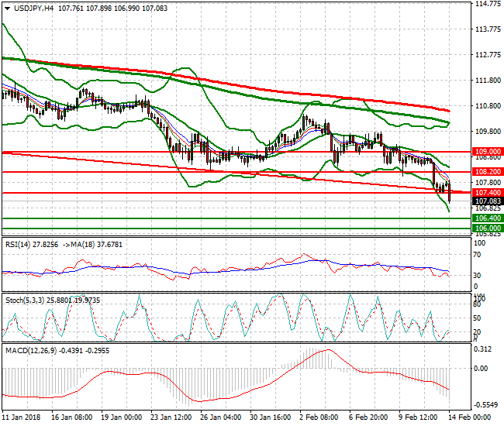Select the green 106.000 support level label

[x=488, y=228]
